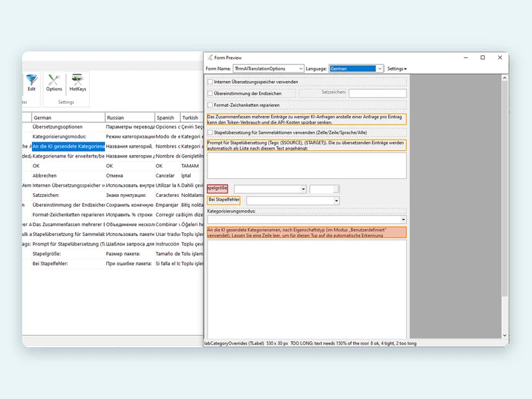Open the Edit filter tool
The height and width of the screenshot is (399, 532).
pos(31,83)
